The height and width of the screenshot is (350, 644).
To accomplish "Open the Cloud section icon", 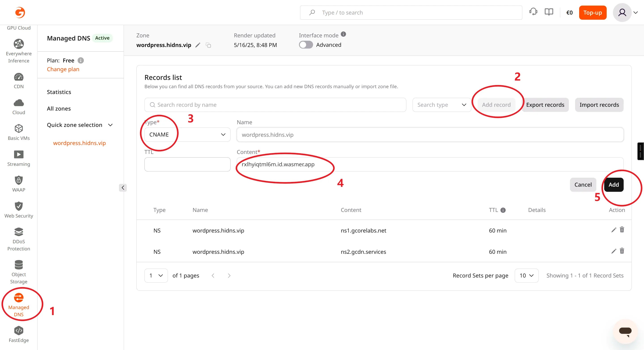I will (19, 103).
